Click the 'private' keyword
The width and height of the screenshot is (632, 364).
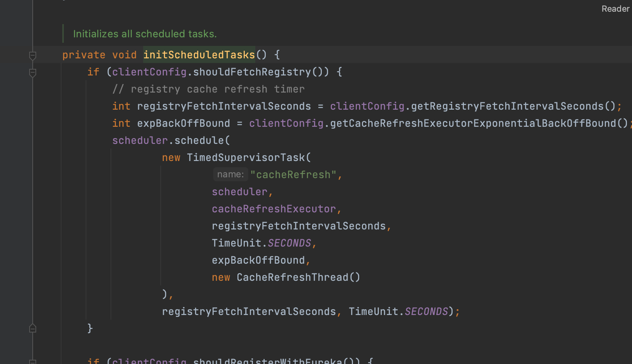(84, 55)
